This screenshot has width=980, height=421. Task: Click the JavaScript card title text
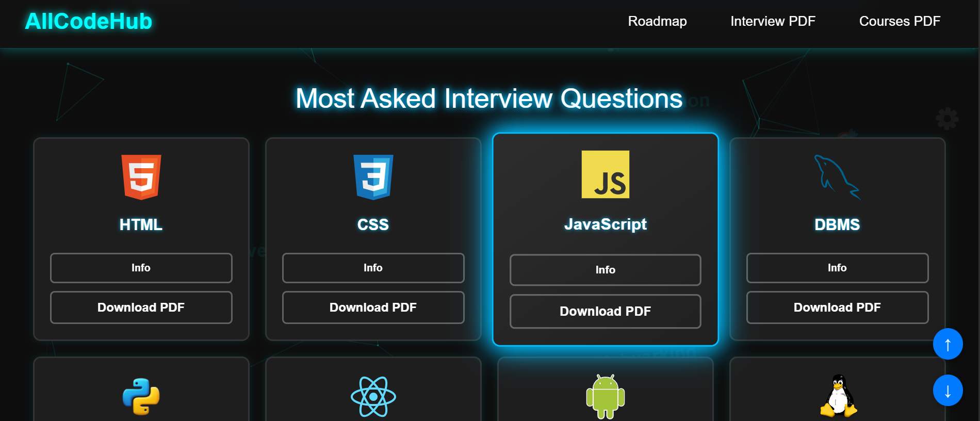[606, 224]
